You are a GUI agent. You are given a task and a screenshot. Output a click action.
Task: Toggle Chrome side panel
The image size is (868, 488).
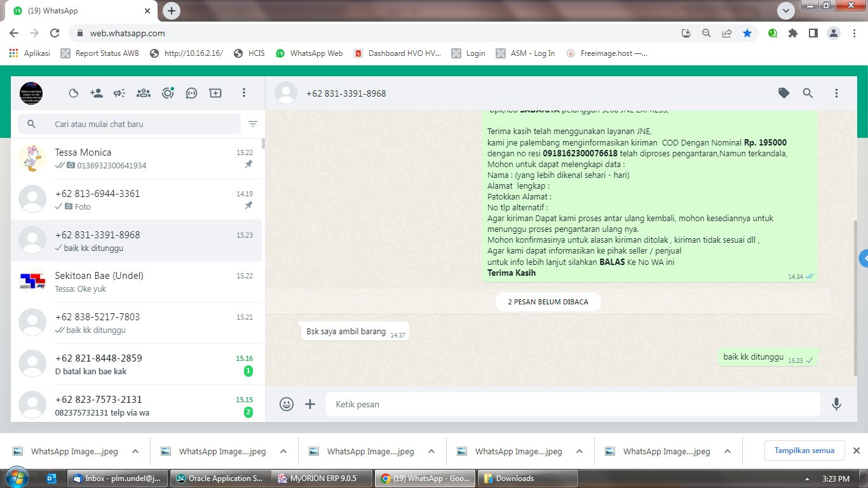[813, 33]
